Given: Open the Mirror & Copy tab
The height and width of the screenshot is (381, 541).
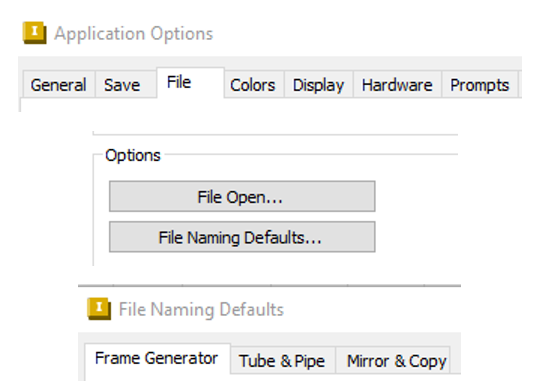Looking at the screenshot, I should click(x=393, y=361).
